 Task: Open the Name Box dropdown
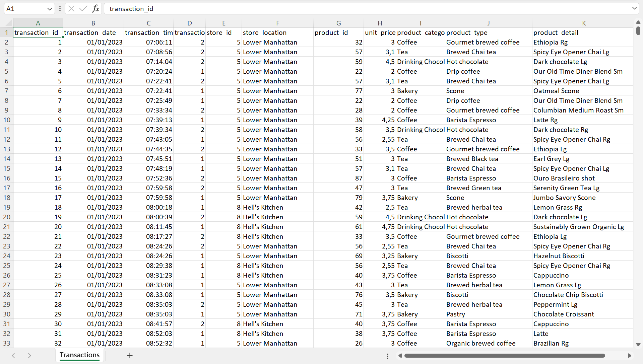(x=49, y=8)
